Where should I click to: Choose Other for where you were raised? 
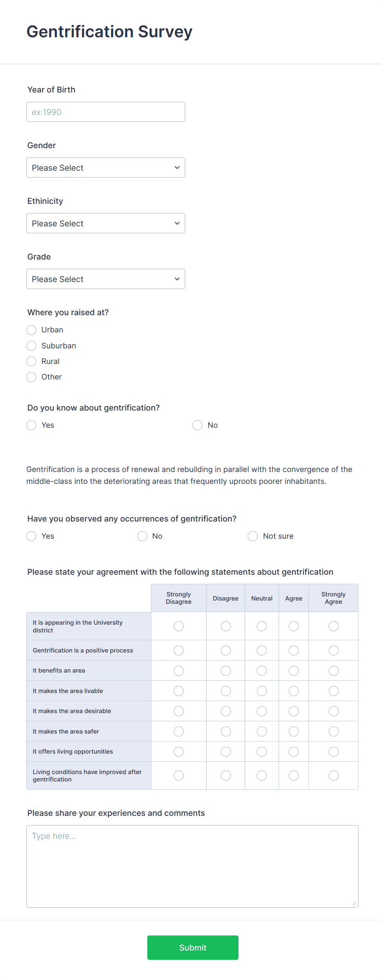(x=31, y=377)
